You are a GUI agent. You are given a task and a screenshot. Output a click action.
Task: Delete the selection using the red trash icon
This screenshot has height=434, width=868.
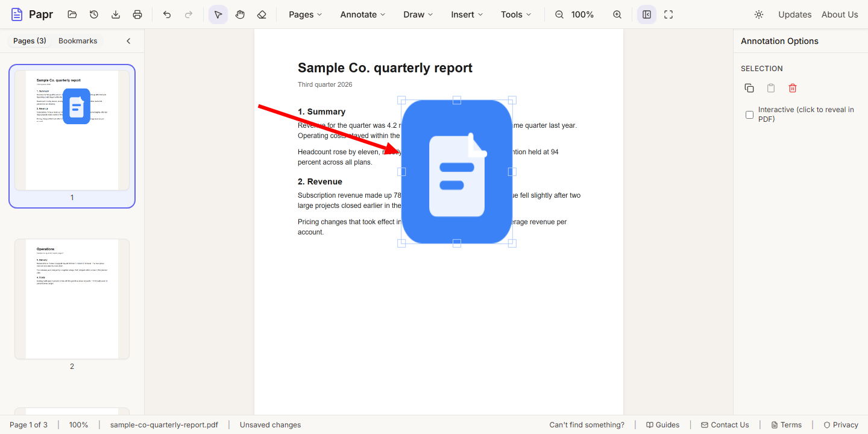click(793, 88)
